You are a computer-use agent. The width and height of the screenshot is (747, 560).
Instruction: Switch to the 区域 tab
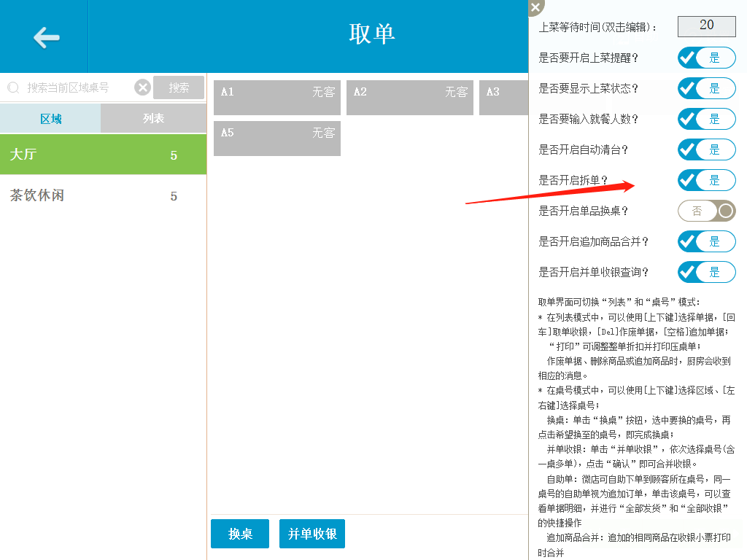50,119
